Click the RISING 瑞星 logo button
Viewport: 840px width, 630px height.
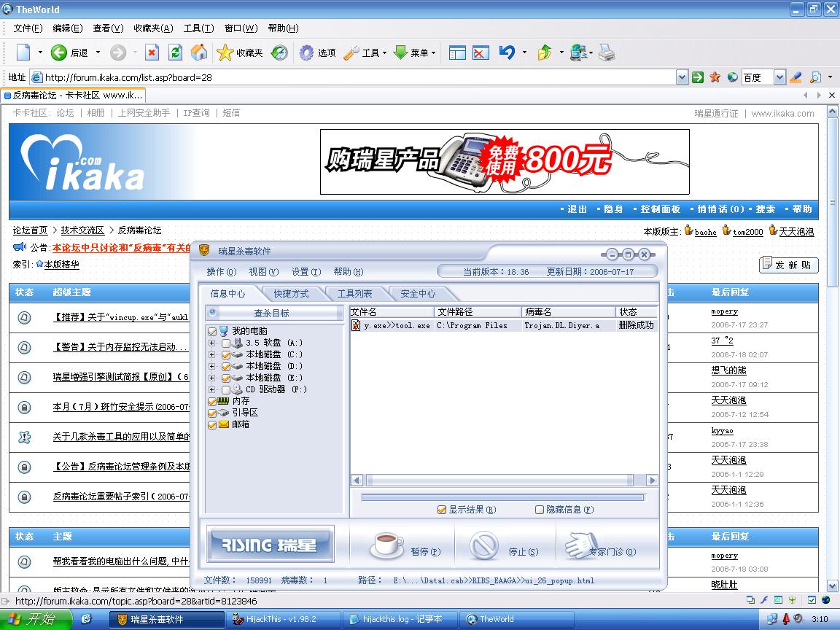coord(270,544)
